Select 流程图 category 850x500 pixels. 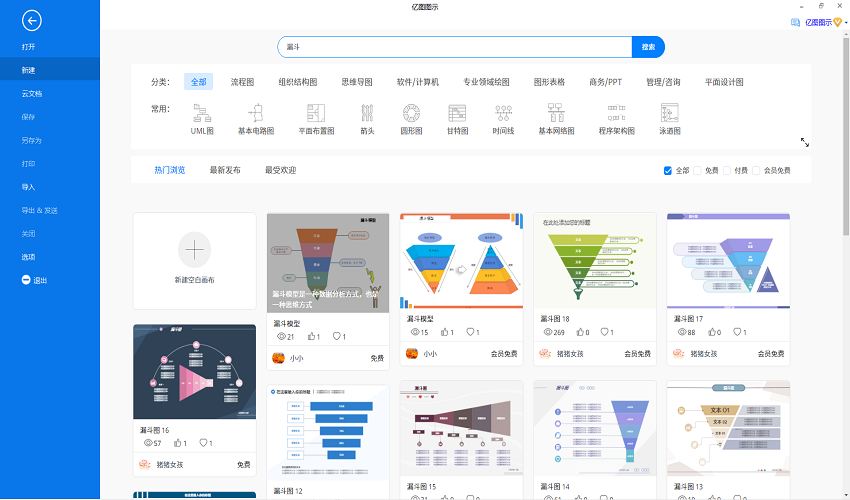tap(242, 82)
